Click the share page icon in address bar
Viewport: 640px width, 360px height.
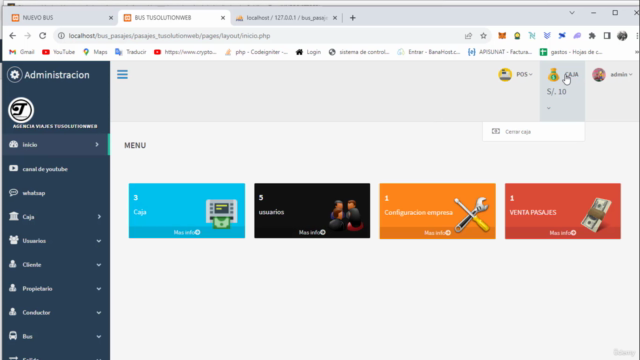(468, 36)
